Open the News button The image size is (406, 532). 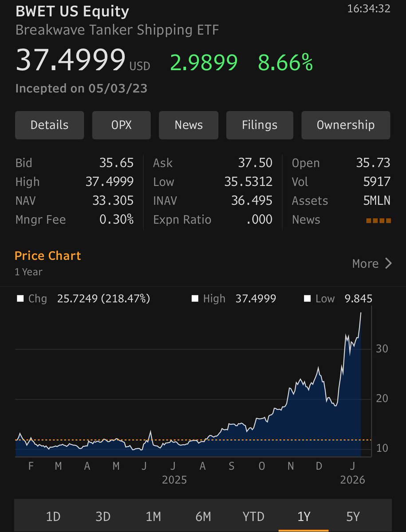[x=189, y=125]
